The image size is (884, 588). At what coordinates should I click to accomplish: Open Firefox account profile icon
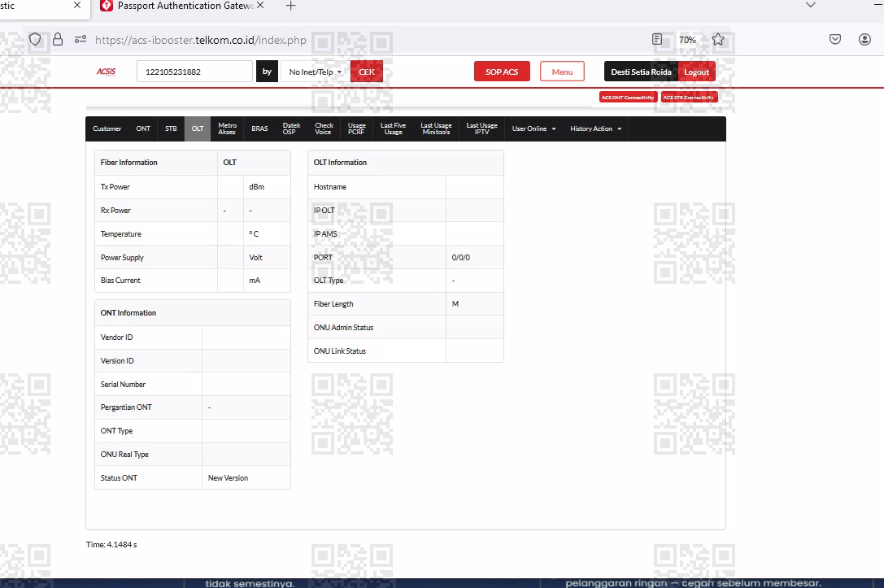coord(864,40)
